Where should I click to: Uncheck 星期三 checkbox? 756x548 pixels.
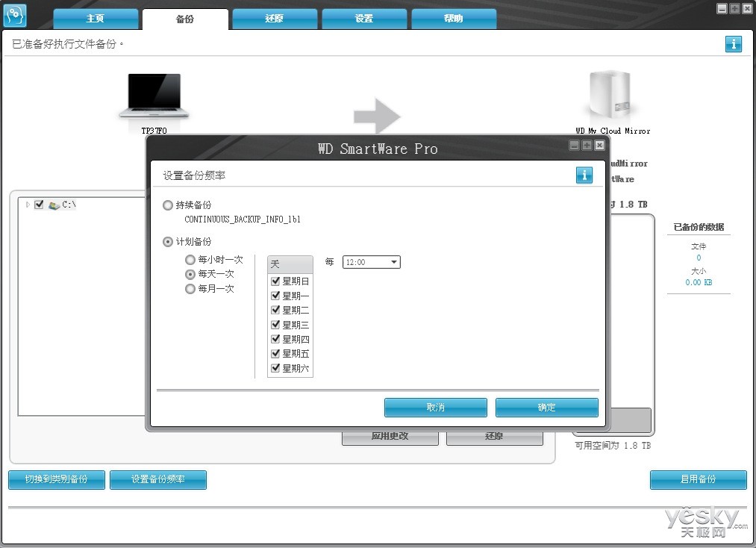(x=275, y=325)
